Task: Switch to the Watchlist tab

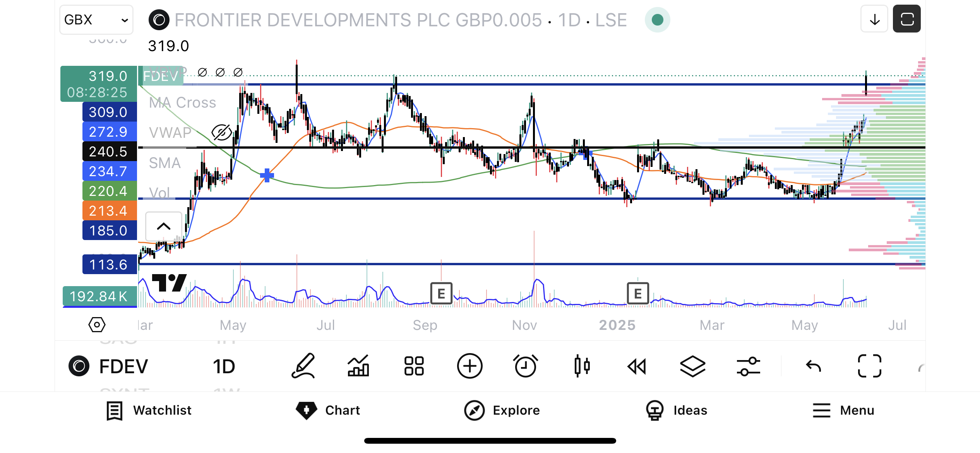Action: coord(149,410)
